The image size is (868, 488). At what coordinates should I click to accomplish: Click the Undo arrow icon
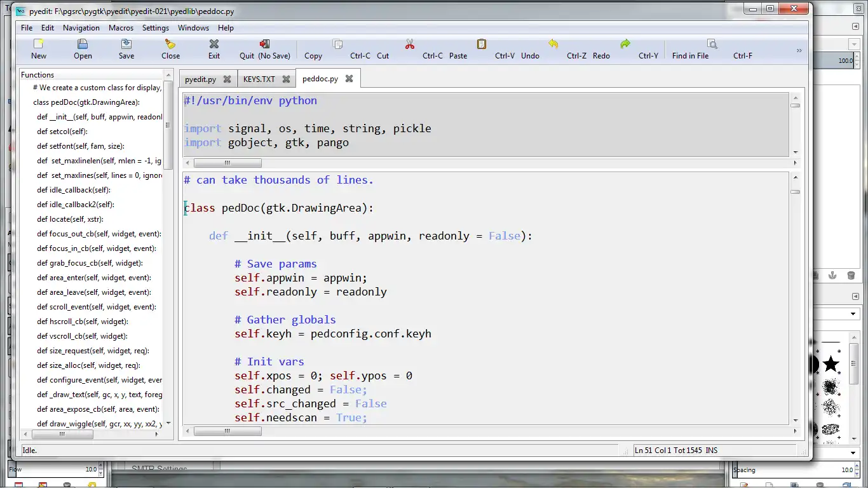click(553, 44)
